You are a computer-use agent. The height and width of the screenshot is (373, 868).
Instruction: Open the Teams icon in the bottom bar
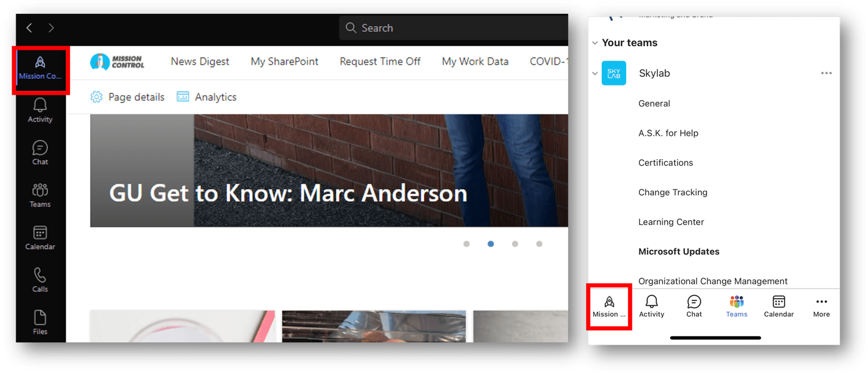(736, 306)
